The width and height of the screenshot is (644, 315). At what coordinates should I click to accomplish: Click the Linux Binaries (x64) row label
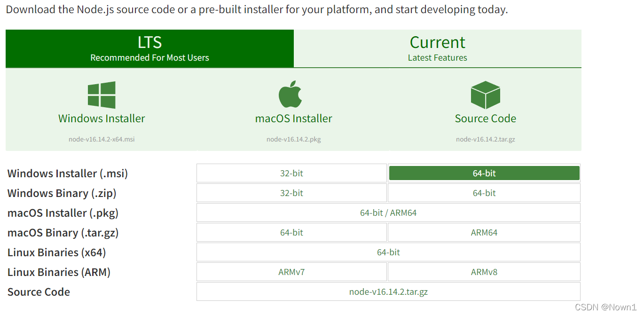tap(57, 252)
